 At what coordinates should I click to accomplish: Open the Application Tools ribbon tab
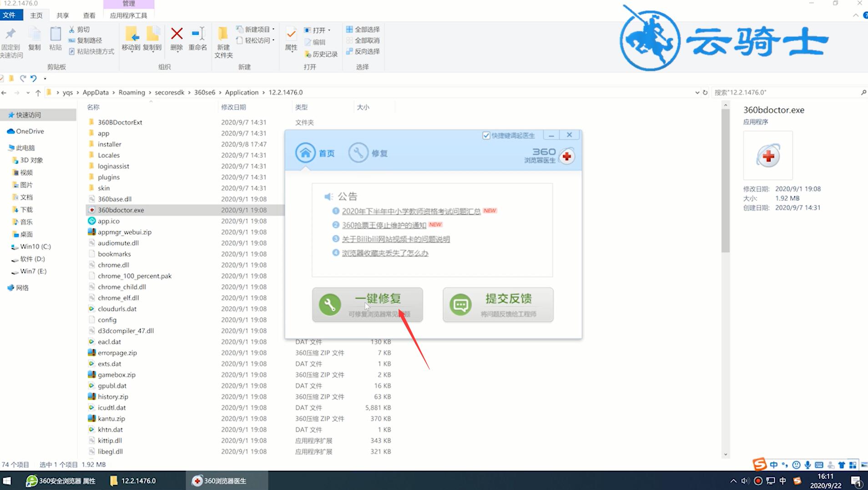point(129,15)
